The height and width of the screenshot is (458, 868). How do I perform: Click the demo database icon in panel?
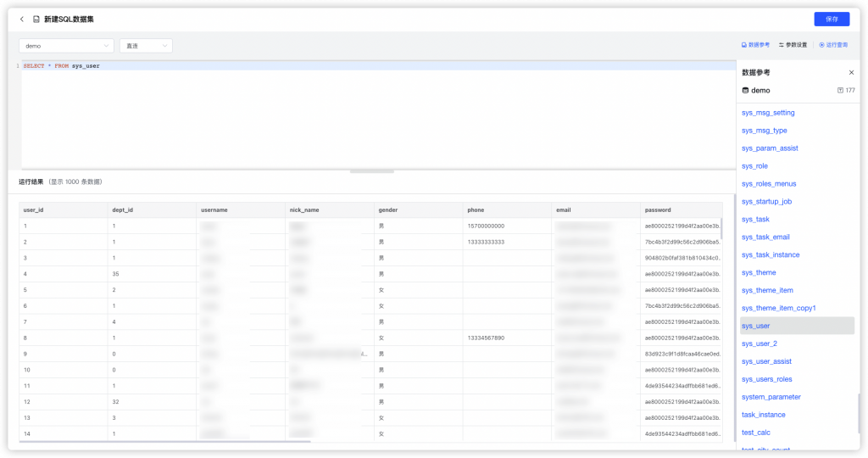point(745,90)
